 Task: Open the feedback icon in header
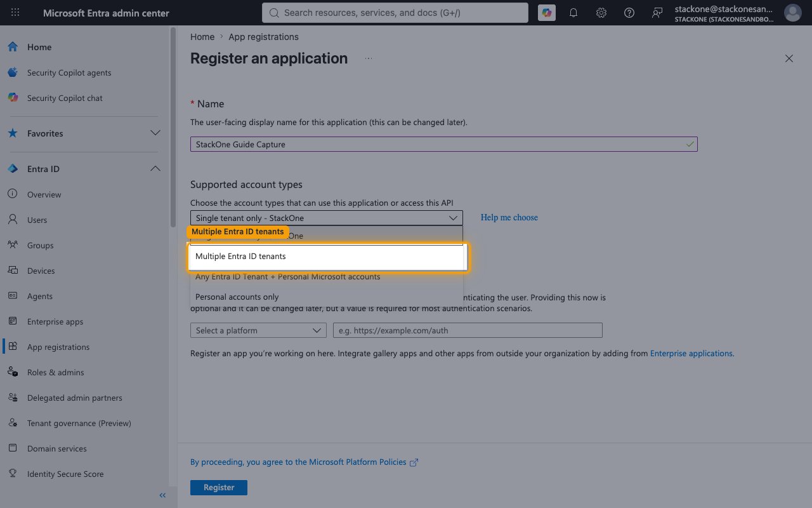point(657,13)
